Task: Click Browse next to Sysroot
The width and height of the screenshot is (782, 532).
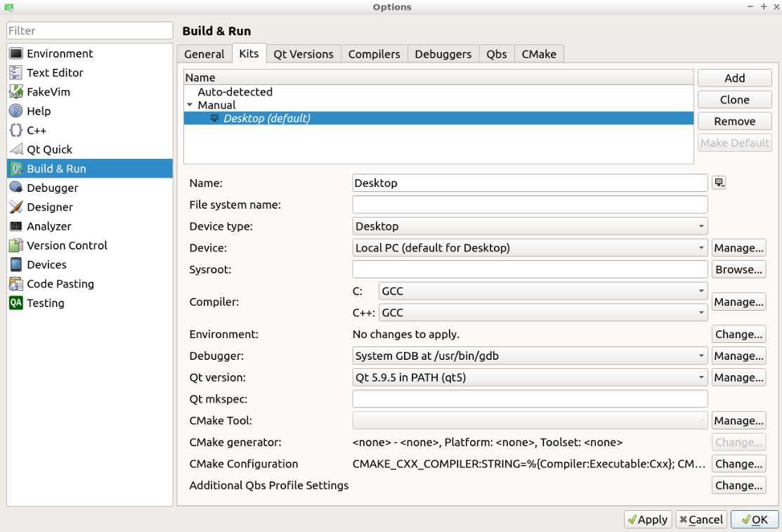Action: click(738, 269)
